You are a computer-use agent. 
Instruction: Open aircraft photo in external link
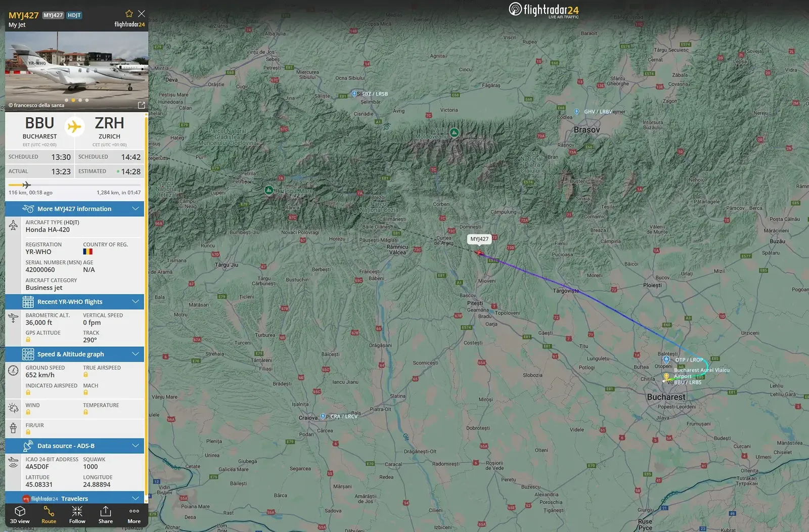click(142, 105)
